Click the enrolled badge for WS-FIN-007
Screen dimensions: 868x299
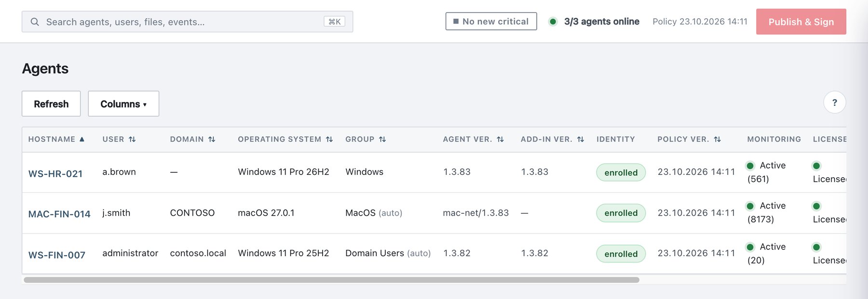621,254
